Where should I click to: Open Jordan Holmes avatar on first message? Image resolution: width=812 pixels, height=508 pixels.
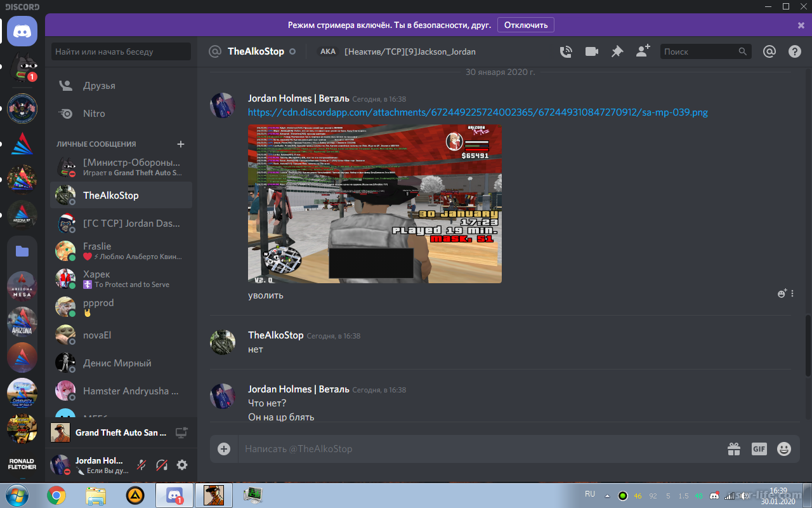pyautogui.click(x=223, y=105)
